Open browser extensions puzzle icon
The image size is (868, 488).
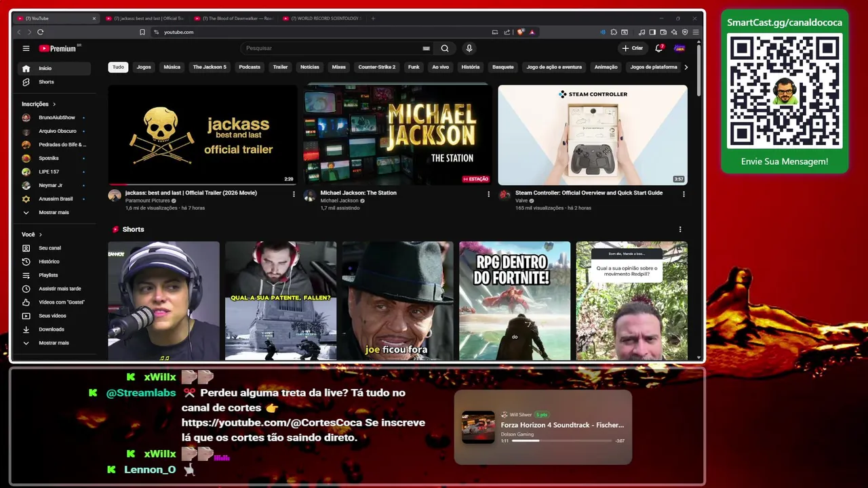tap(614, 32)
